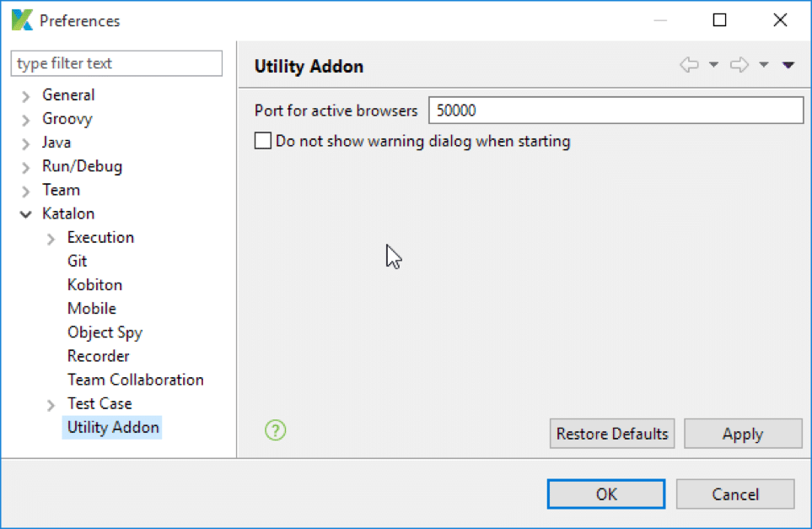
Task: Select Team Collaboration in the tree
Action: [x=135, y=380]
